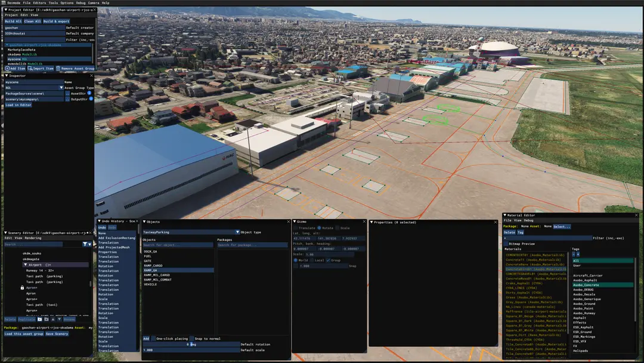
Task: Open the Camera menu
Action: pos(93,3)
